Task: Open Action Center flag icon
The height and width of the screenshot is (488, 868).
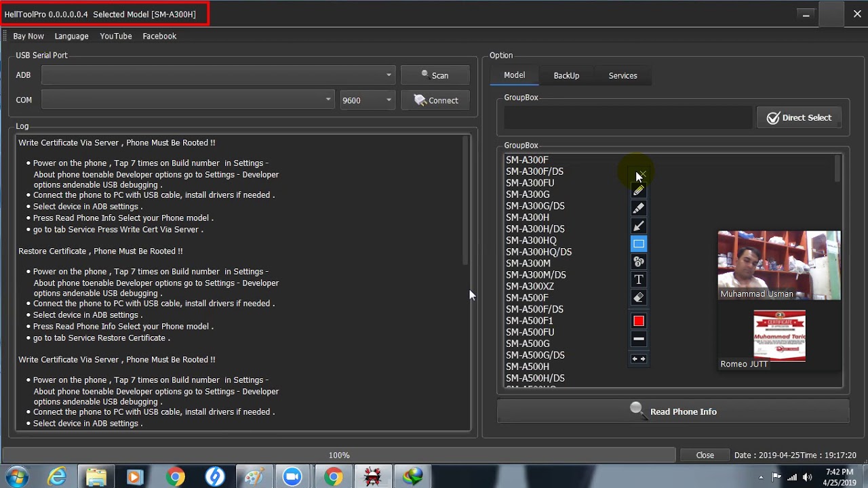Action: pyautogui.click(x=776, y=477)
